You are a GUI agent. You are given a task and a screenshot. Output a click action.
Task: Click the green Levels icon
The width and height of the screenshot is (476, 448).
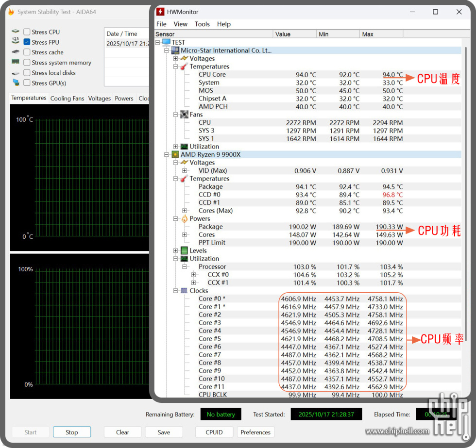(x=184, y=250)
